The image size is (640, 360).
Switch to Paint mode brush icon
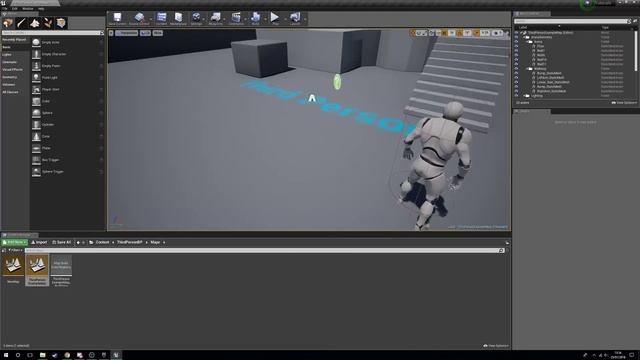21,23
